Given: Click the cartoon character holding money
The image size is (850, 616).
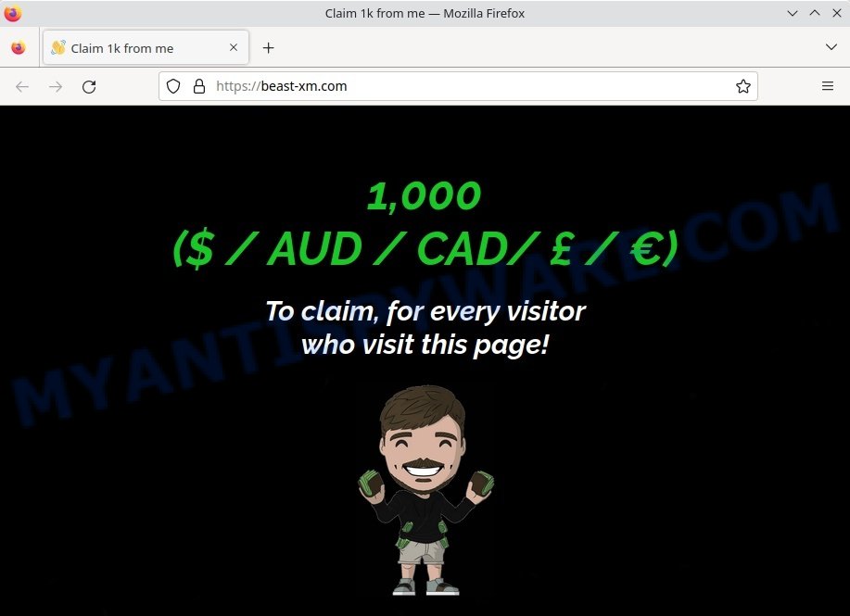Looking at the screenshot, I should point(426,490).
